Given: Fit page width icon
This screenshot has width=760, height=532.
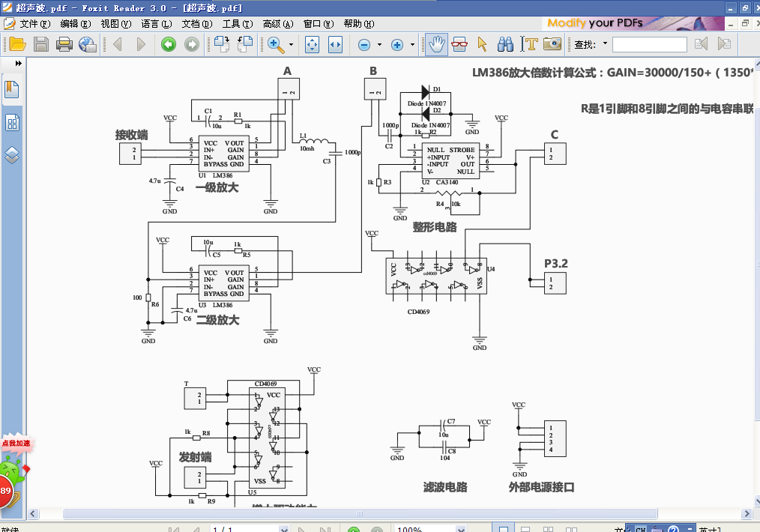Looking at the screenshot, I should point(336,44).
